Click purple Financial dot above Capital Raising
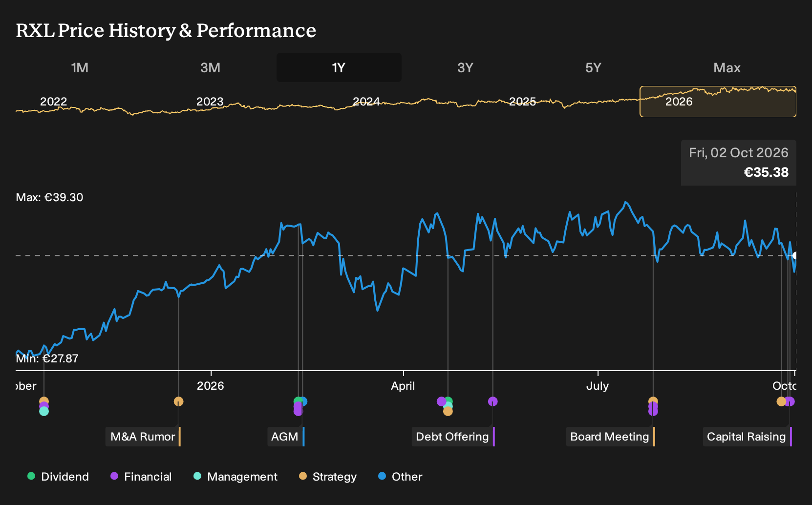The image size is (812, 505). 790,401
